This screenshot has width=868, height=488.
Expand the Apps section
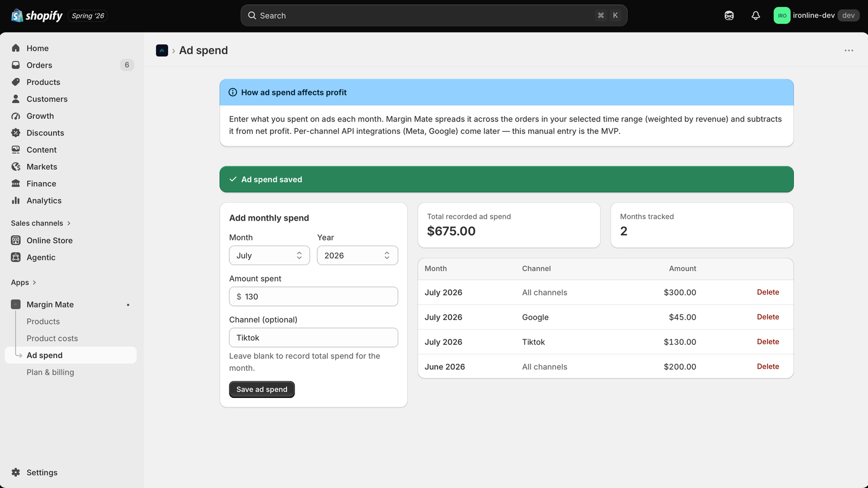[23, 282]
